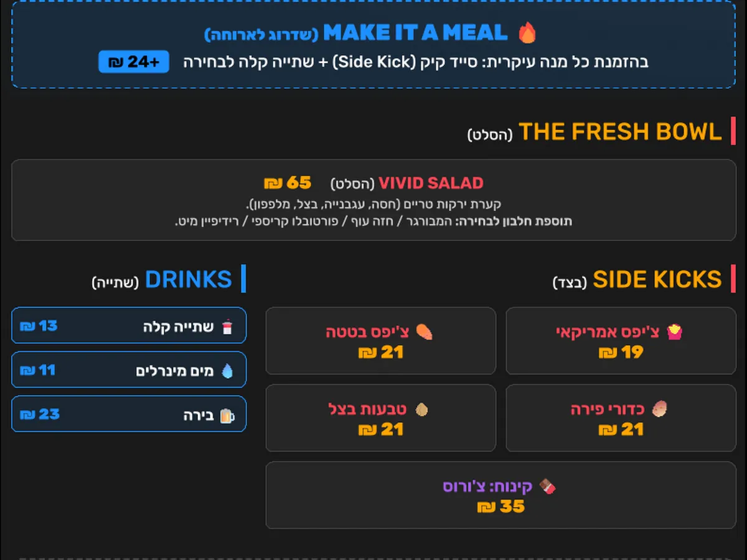Viewport: 747px width, 560px height.
Task: Click the chocolate bar icon on churros dessert
Action: click(547, 487)
